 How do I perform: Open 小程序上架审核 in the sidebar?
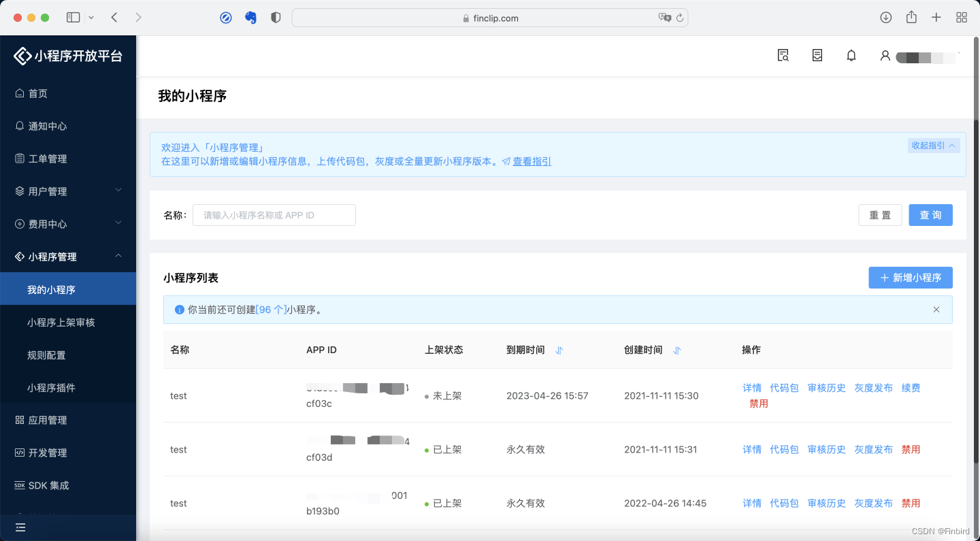pyautogui.click(x=63, y=322)
